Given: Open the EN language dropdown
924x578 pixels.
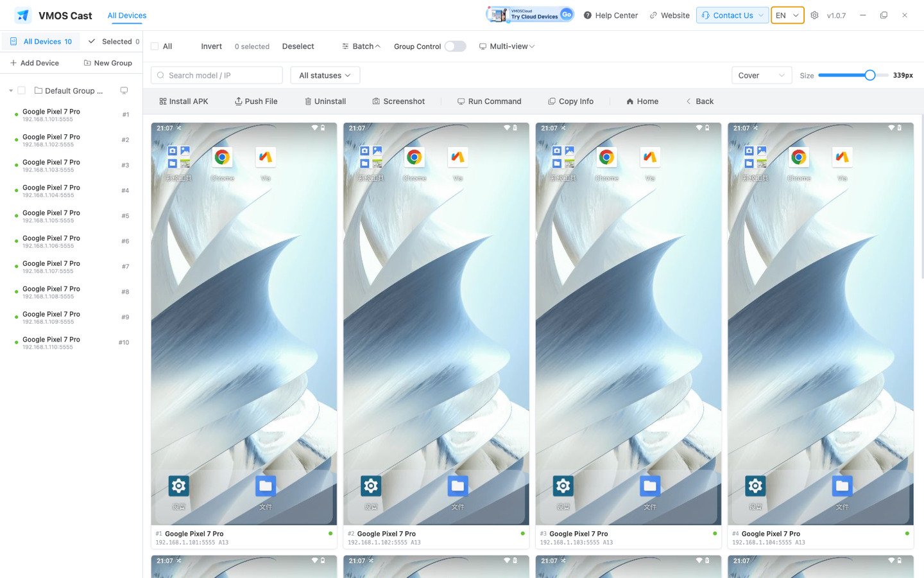Looking at the screenshot, I should (787, 15).
